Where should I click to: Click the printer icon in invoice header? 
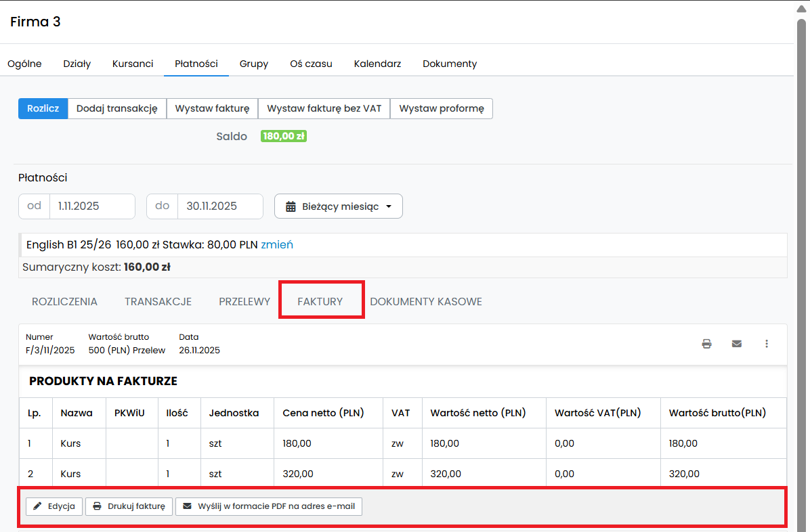tap(706, 344)
